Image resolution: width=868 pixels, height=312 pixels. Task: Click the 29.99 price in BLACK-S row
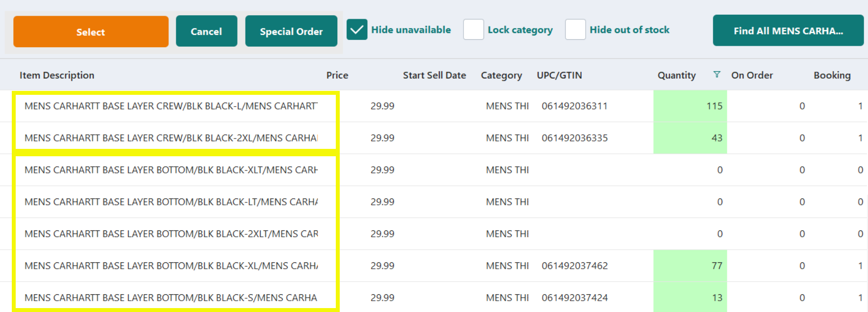[x=382, y=298]
